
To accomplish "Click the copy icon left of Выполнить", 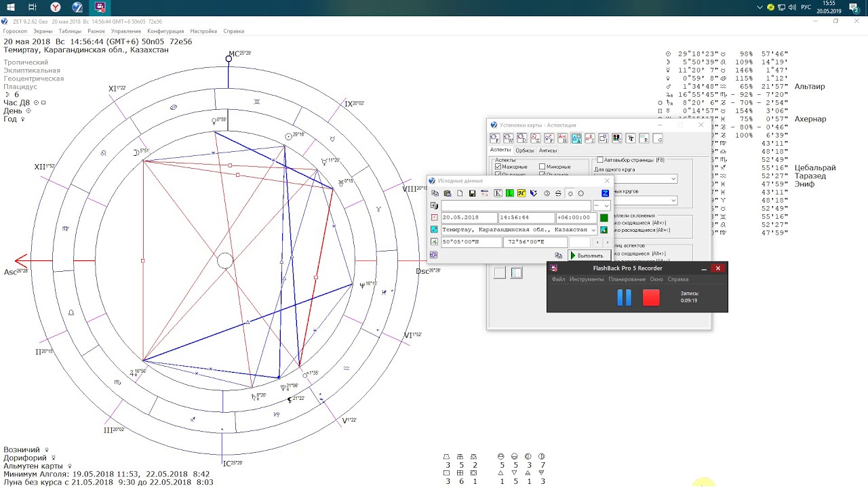I will coord(559,256).
